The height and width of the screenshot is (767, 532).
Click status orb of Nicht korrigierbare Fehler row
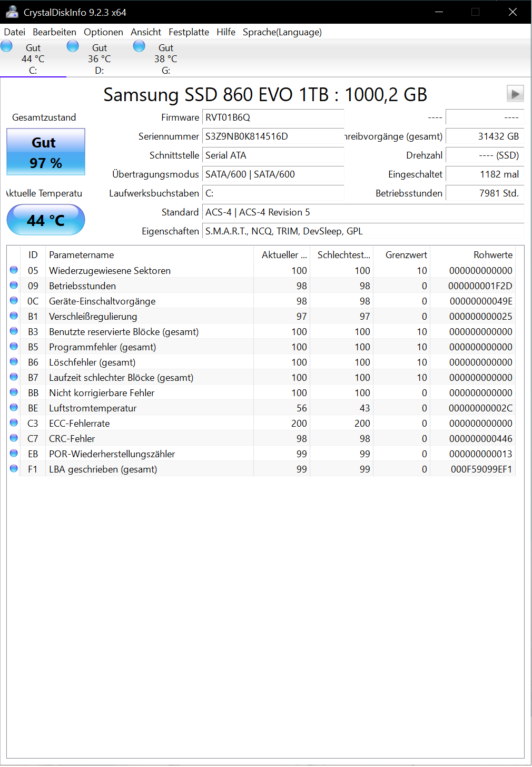(x=14, y=392)
